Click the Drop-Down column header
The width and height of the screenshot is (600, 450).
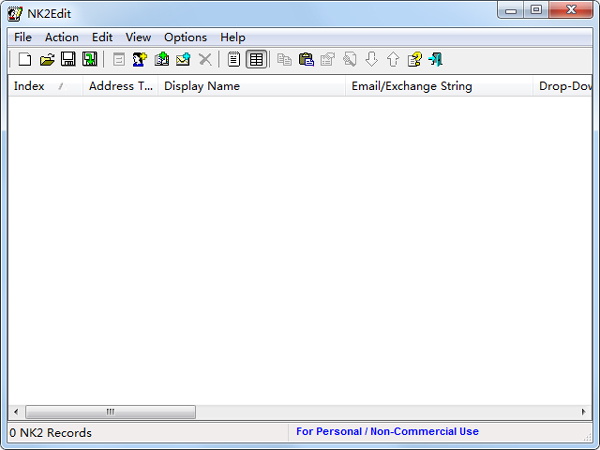coord(562,86)
